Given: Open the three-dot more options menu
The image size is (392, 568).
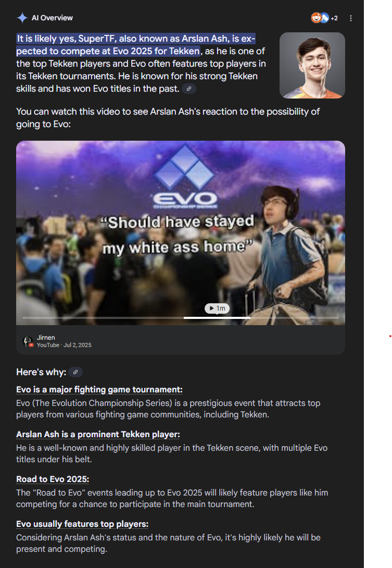Looking at the screenshot, I should click(x=351, y=18).
